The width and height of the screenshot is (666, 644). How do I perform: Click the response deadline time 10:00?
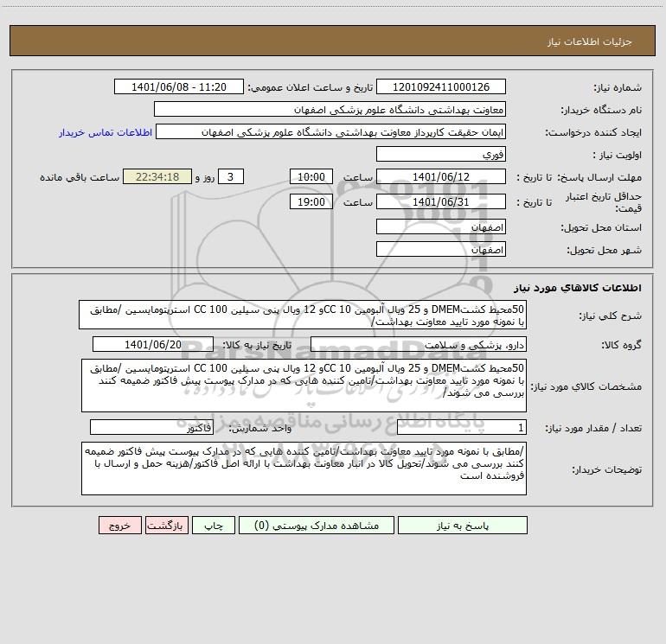[311, 177]
